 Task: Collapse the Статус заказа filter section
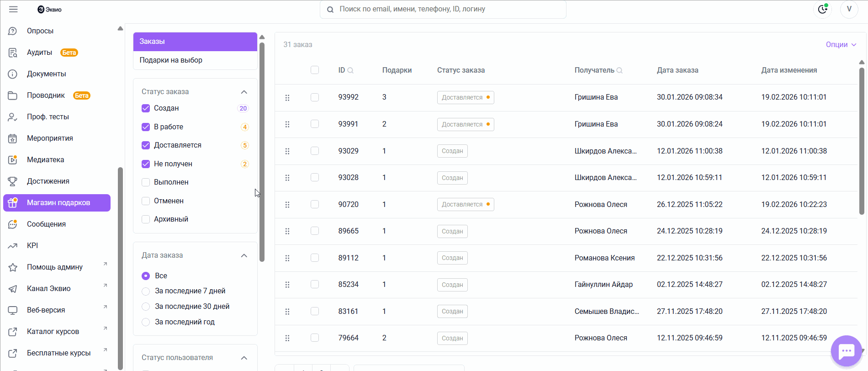(244, 92)
